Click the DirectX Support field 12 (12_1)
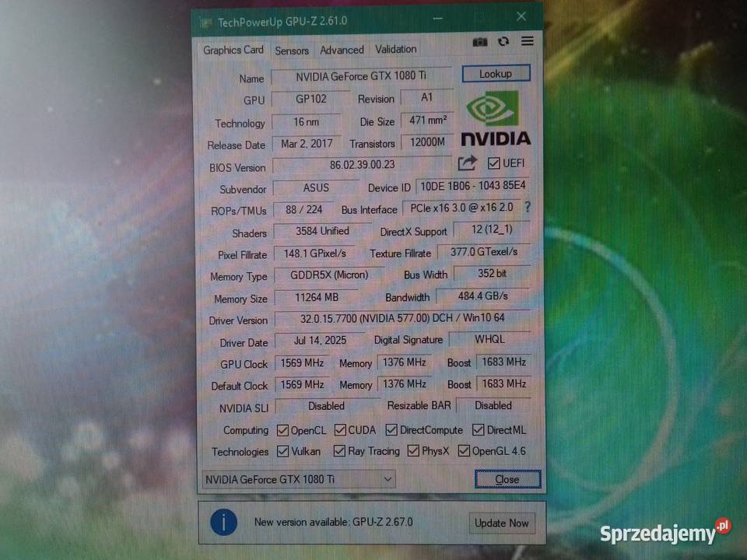The width and height of the screenshot is (747, 560). 492,229
